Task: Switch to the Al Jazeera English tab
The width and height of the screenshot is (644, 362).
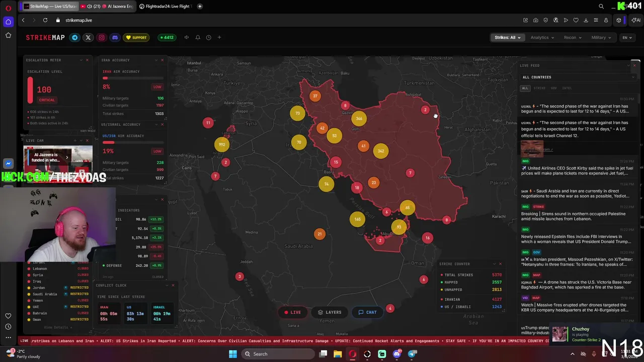Action: (108, 7)
